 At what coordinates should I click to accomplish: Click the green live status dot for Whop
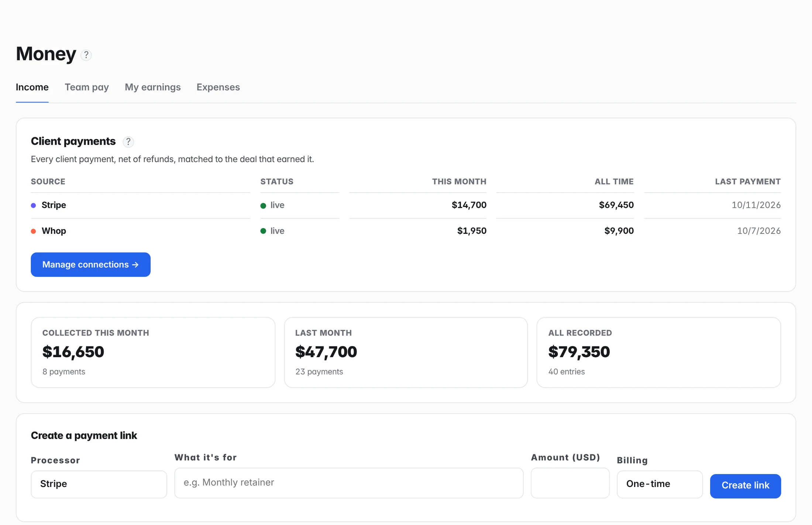pos(263,231)
